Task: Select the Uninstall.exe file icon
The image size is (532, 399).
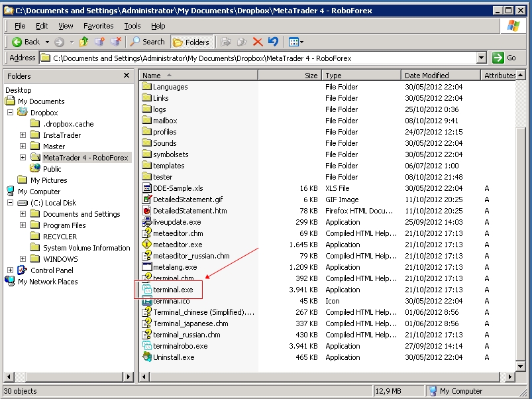Action: pos(146,357)
